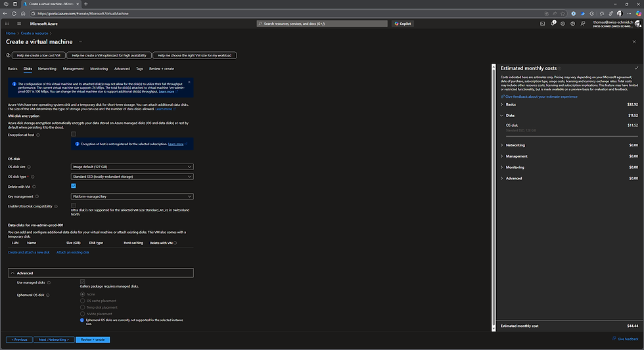Open the Azure notifications bell
This screenshot has width=644, height=350.
[x=553, y=24]
